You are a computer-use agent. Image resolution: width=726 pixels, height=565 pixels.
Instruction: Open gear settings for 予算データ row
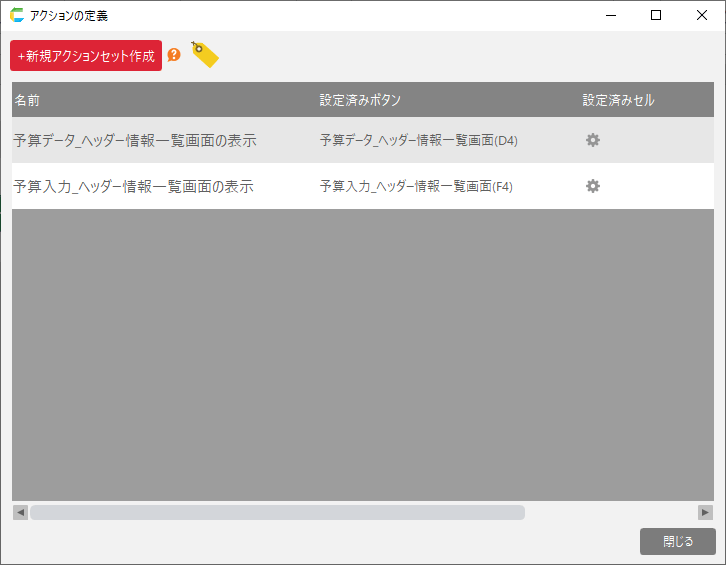593,140
